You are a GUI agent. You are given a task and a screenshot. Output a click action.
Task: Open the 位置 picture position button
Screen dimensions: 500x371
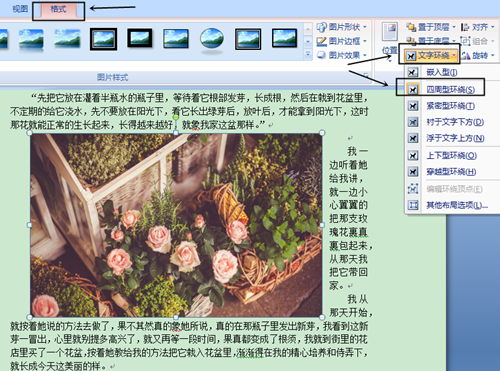click(x=390, y=42)
